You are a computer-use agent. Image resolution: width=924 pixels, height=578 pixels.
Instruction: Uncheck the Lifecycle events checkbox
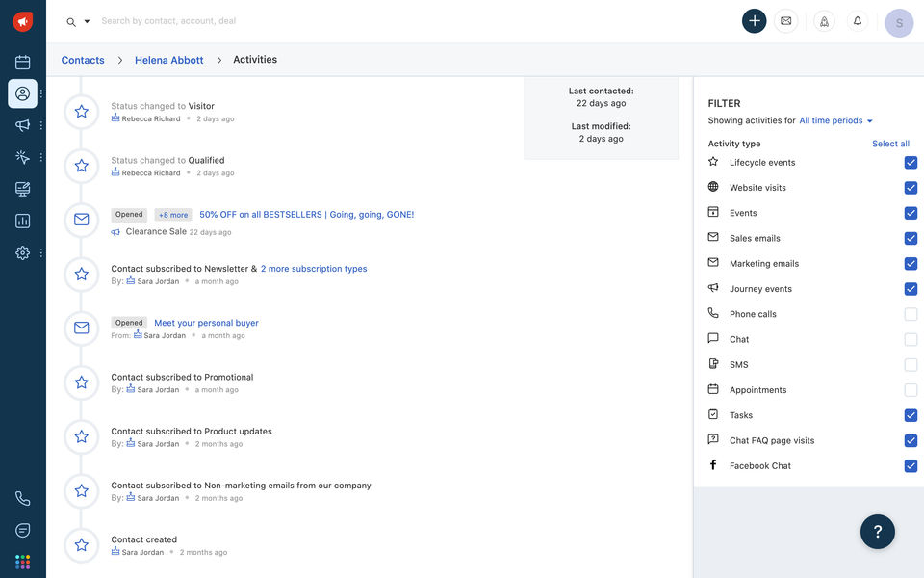pyautogui.click(x=911, y=162)
